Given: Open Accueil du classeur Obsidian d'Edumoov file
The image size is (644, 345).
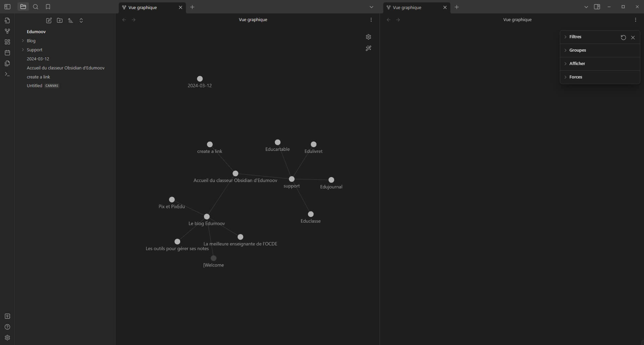Looking at the screenshot, I should tap(65, 68).
